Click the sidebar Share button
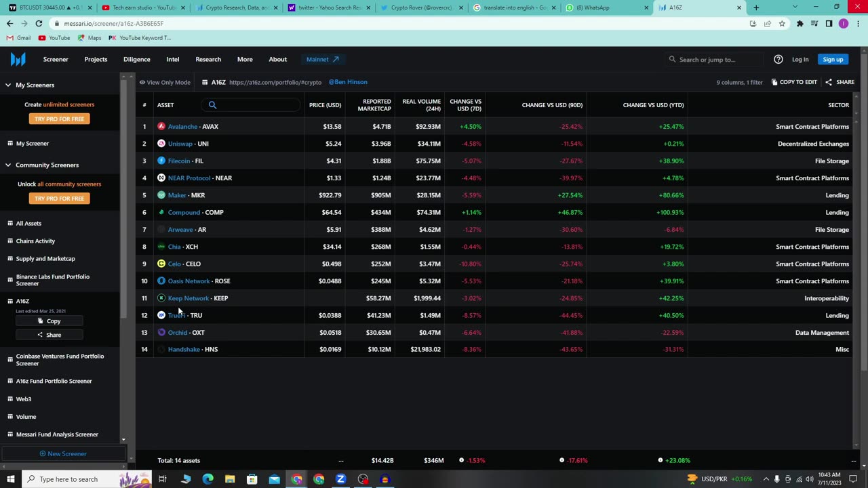The width and height of the screenshot is (868, 488). [50, 335]
